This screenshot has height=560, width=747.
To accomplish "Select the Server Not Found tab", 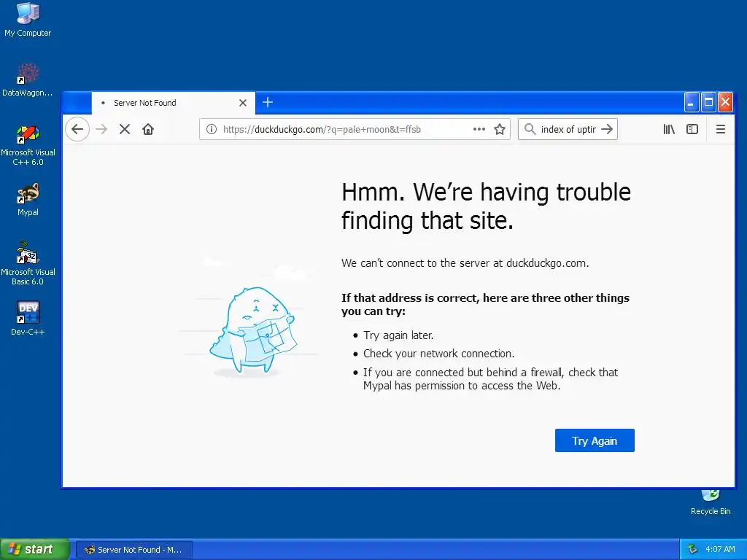I will tap(174, 103).
